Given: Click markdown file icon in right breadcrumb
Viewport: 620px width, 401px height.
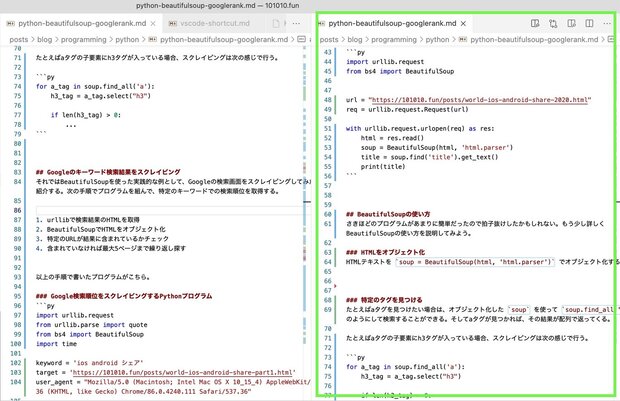Looking at the screenshot, I should click(x=463, y=40).
